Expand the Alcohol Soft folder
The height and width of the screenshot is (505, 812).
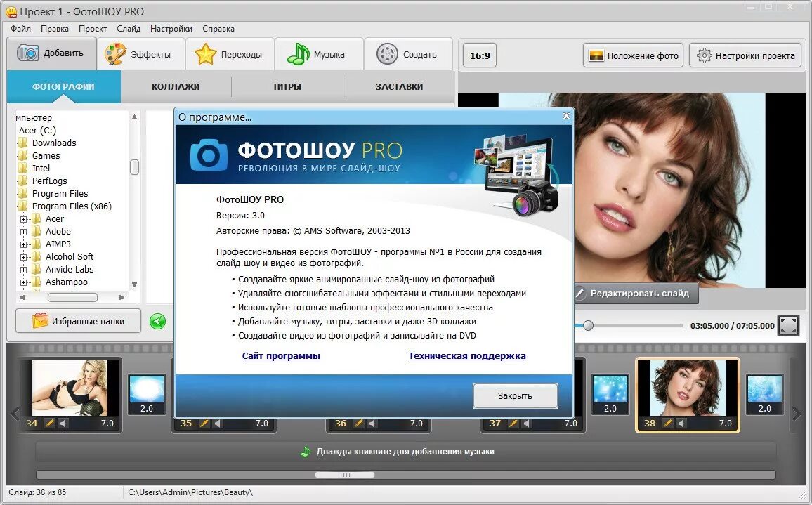23,258
